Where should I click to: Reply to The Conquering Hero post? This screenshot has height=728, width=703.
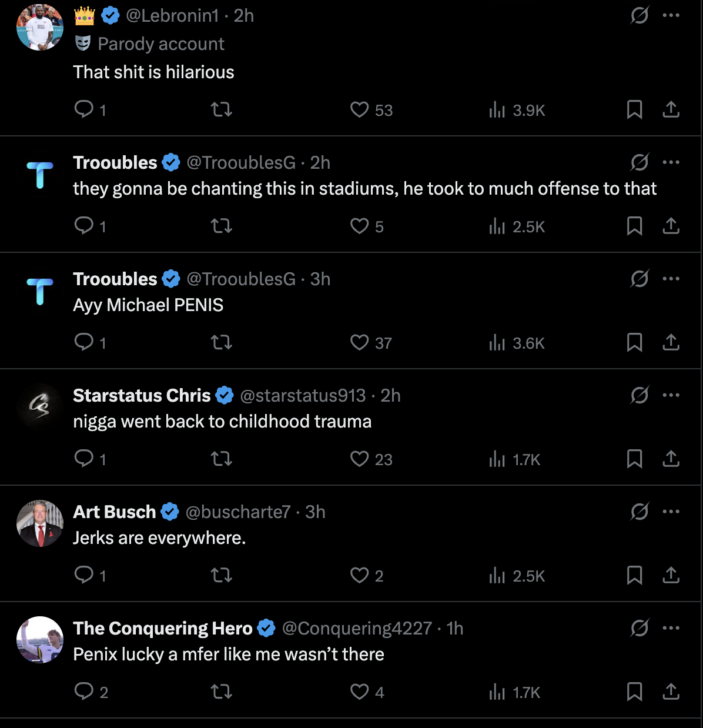(x=84, y=691)
